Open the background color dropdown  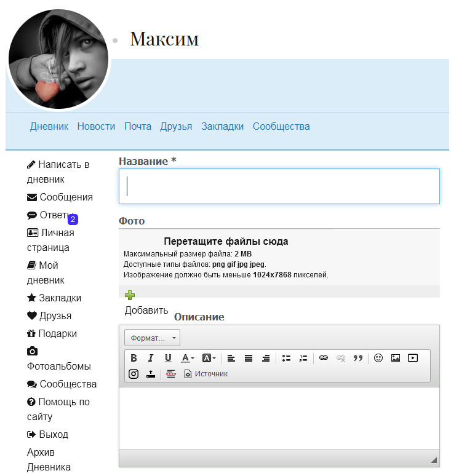(209, 358)
